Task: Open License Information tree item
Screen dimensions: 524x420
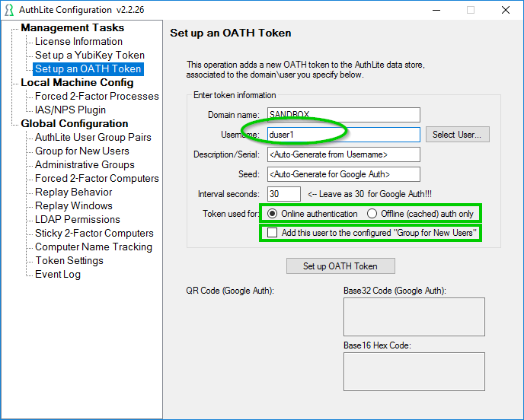Action: pyautogui.click(x=79, y=41)
